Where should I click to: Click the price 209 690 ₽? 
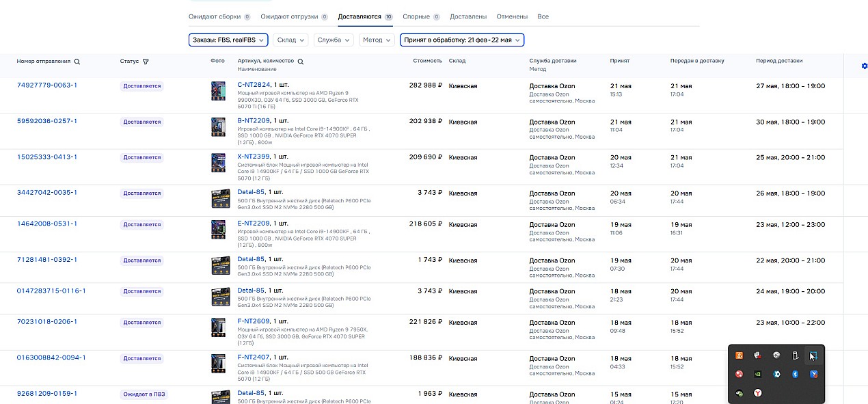426,157
